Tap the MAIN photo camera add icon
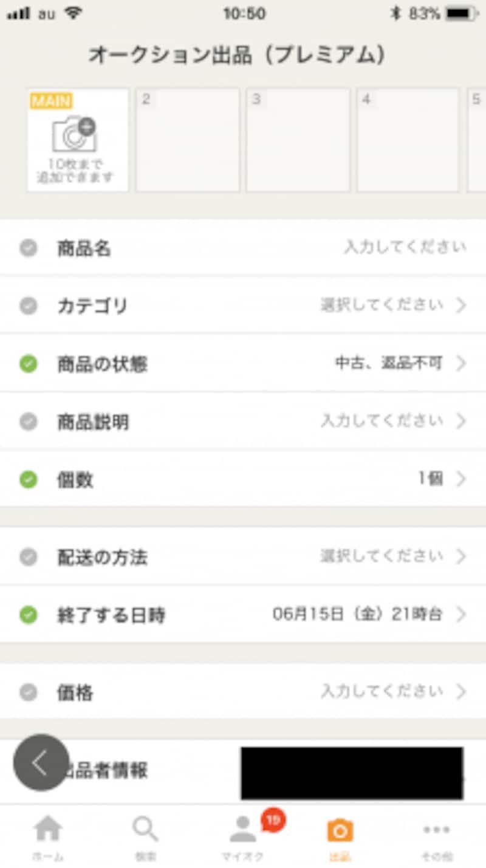Image resolution: width=486 pixels, height=868 pixels. 75,134
